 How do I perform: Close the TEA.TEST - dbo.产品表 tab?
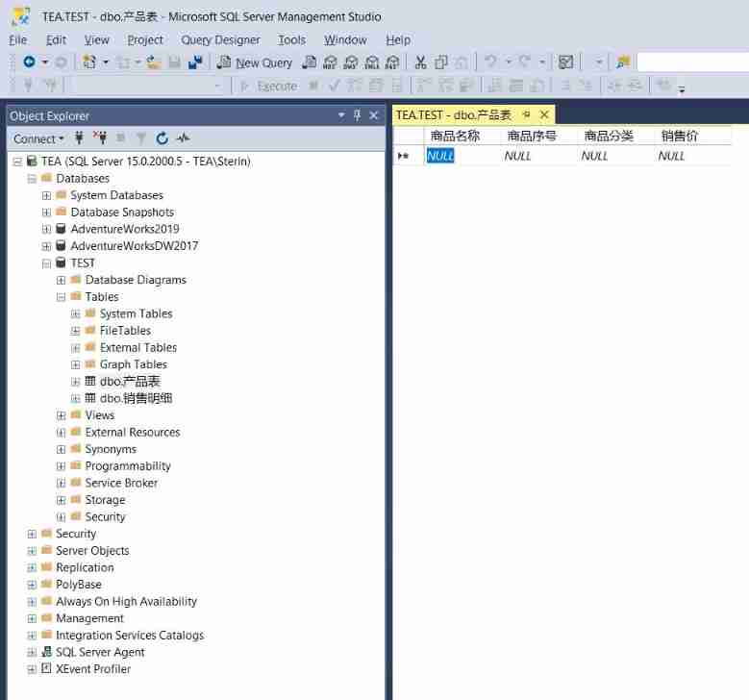[x=544, y=114]
